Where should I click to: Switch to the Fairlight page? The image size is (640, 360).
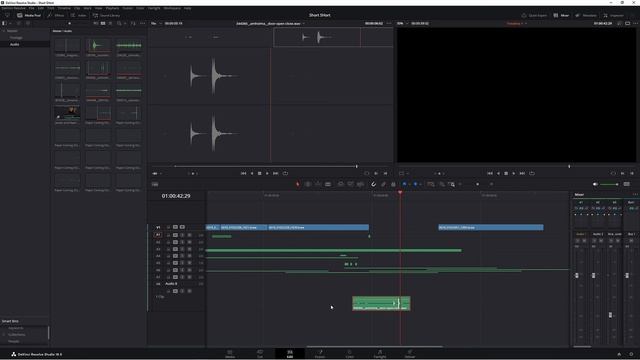coord(380,354)
